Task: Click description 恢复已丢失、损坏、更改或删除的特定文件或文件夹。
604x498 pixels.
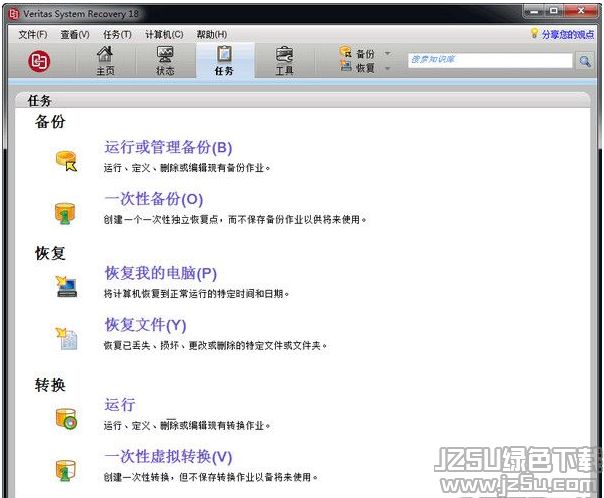Action: [215, 345]
